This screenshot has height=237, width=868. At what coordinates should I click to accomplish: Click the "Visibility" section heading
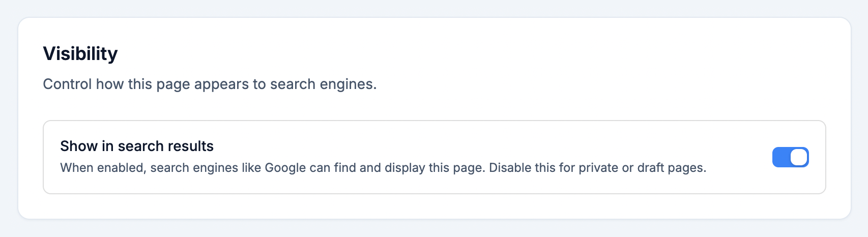tap(80, 53)
